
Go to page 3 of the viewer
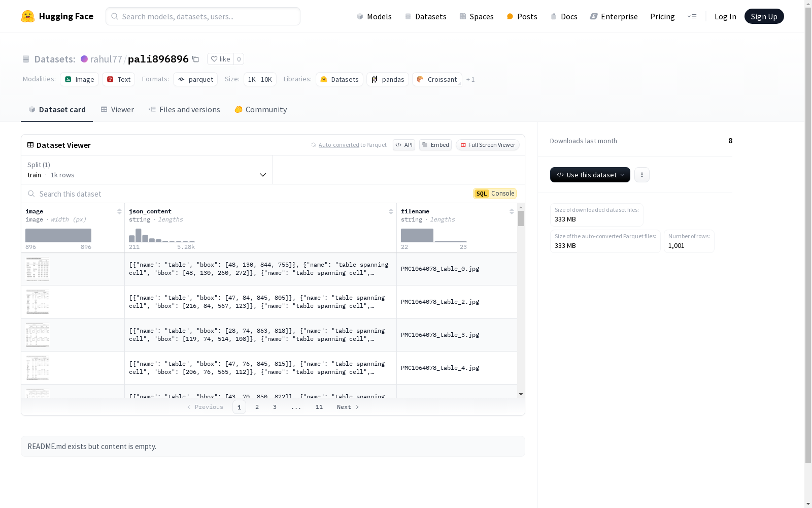pyautogui.click(x=275, y=407)
